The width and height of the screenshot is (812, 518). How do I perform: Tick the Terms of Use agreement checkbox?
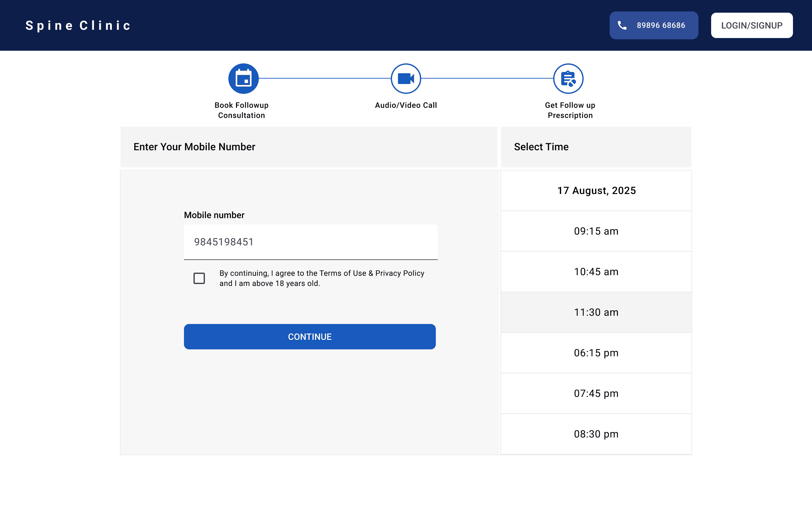199,278
